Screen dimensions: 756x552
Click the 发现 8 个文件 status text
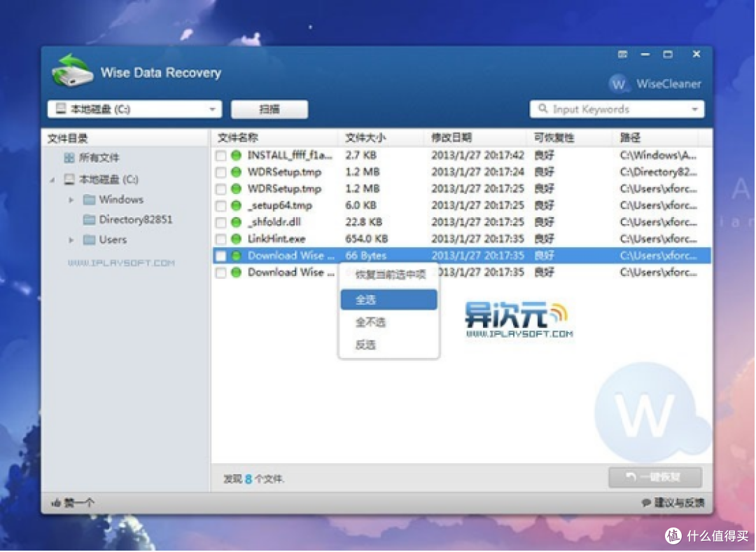coord(253,479)
